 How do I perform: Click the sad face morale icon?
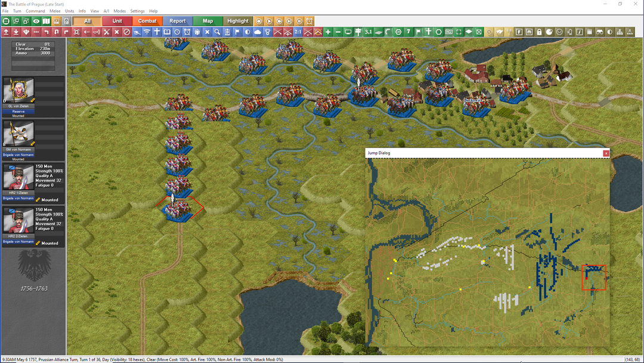[x=559, y=32]
